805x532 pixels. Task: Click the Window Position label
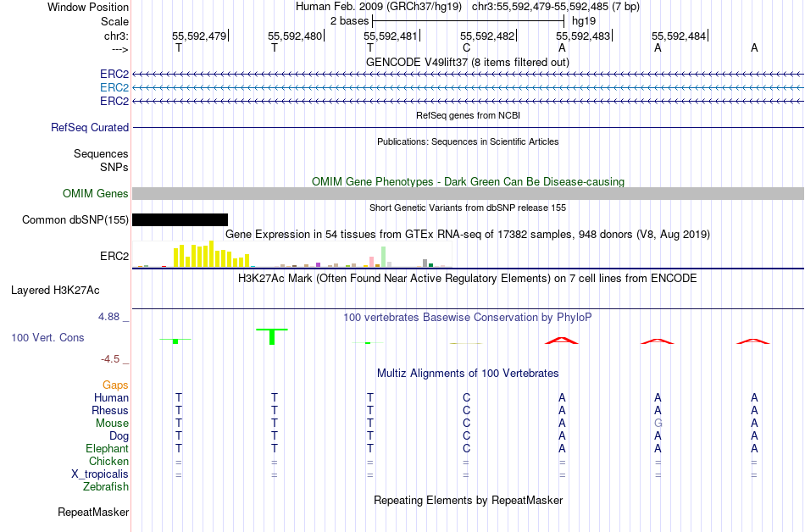pyautogui.click(x=88, y=7)
